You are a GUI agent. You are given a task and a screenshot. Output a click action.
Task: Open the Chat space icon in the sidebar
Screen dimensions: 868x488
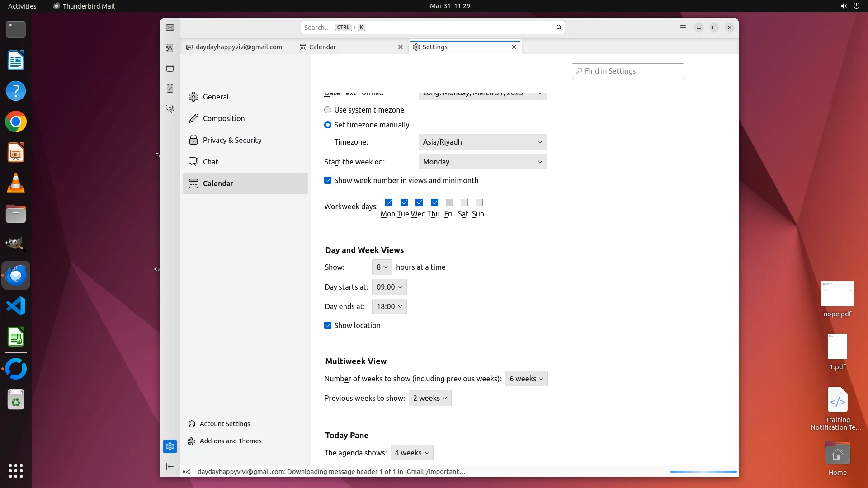coord(170,109)
